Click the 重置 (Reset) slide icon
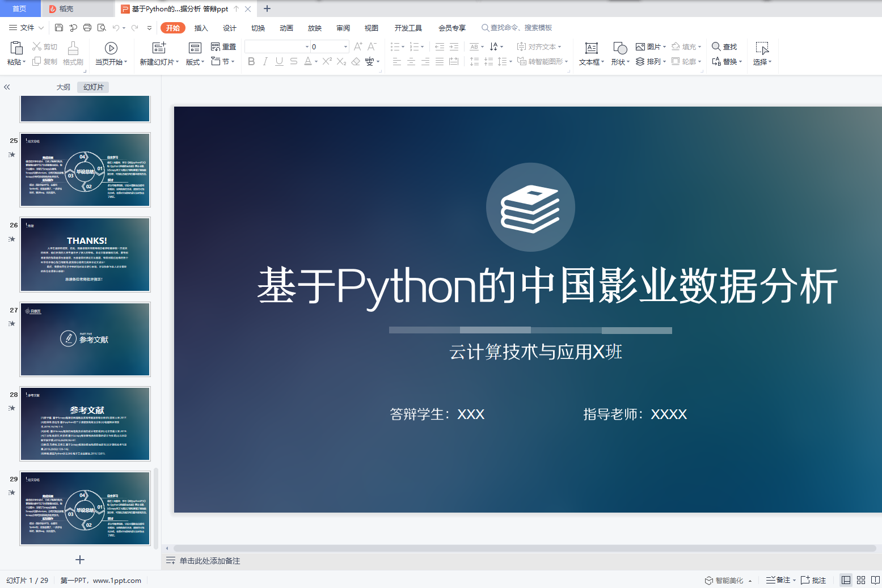This screenshot has height=588, width=882. point(216,46)
